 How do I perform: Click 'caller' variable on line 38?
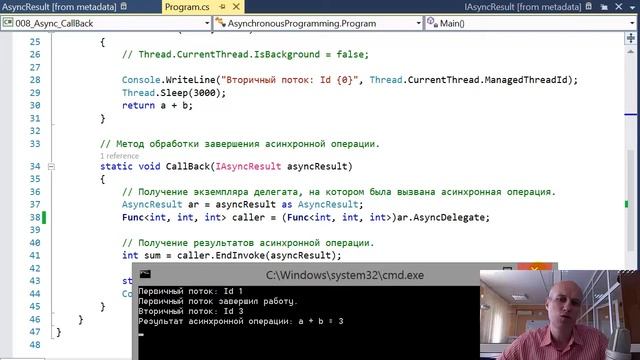click(x=248, y=217)
